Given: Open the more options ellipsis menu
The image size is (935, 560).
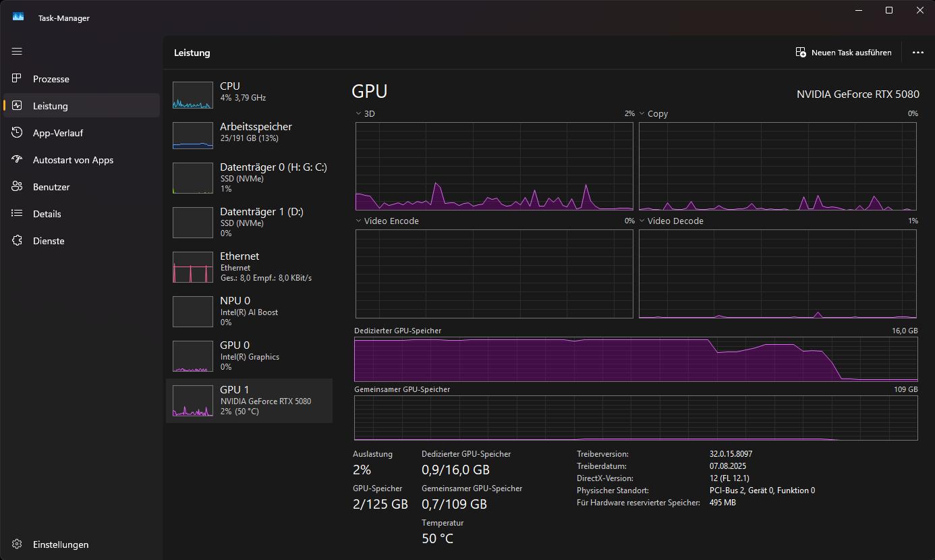Looking at the screenshot, I should coord(917,52).
